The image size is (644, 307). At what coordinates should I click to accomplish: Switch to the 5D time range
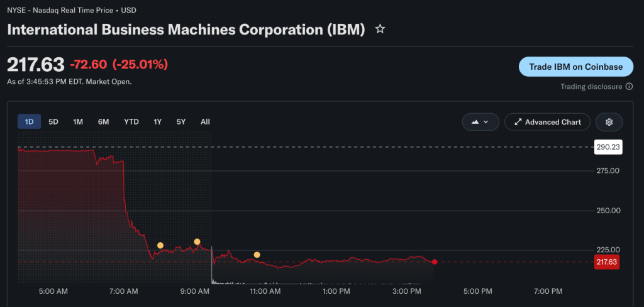pyautogui.click(x=53, y=121)
